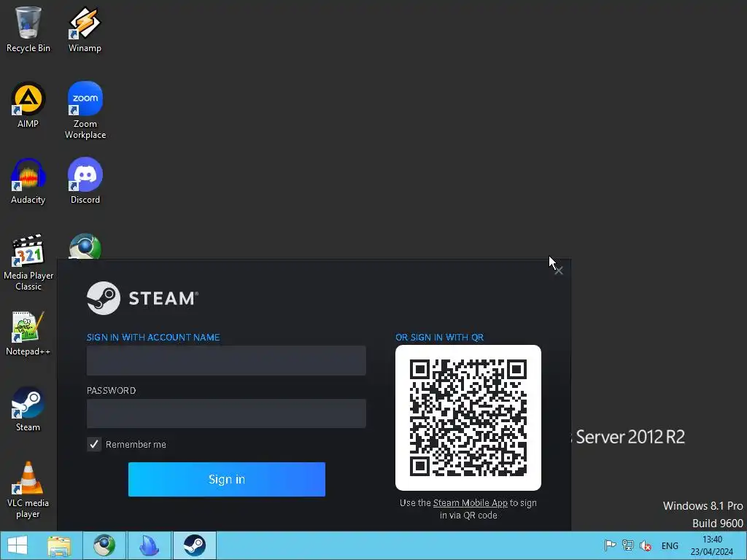Select the Notepad++ desktop shortcut
Viewport: 747px width, 560px height.
(x=28, y=333)
